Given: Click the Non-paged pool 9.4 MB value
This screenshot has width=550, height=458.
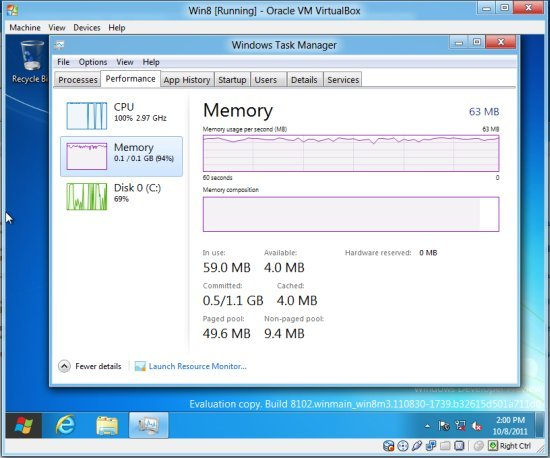Looking at the screenshot, I should [284, 334].
